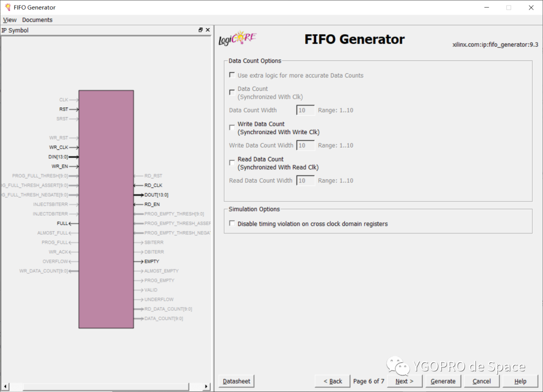543x392 pixels.
Task: Click xilinx.com:ip:fifo_generator:9.3 text
Action: point(495,45)
